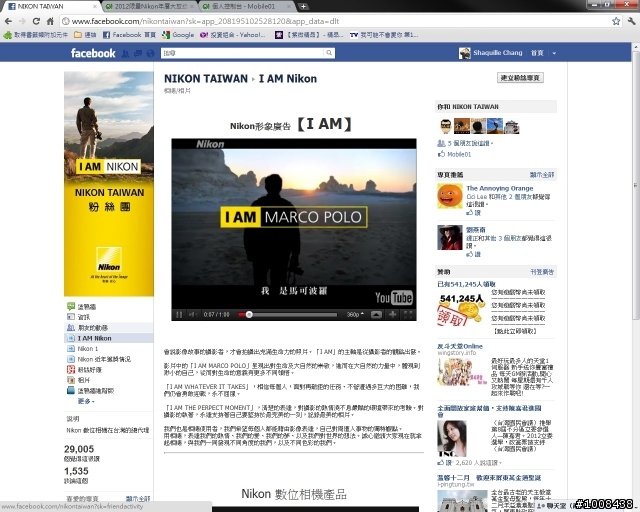
Task: Reload the page with the refresh icon
Action: click(x=36, y=21)
